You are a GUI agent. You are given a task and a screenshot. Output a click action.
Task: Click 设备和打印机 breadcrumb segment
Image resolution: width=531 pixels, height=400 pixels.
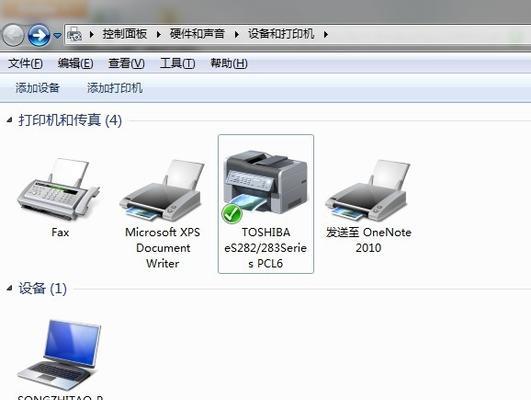(x=281, y=34)
